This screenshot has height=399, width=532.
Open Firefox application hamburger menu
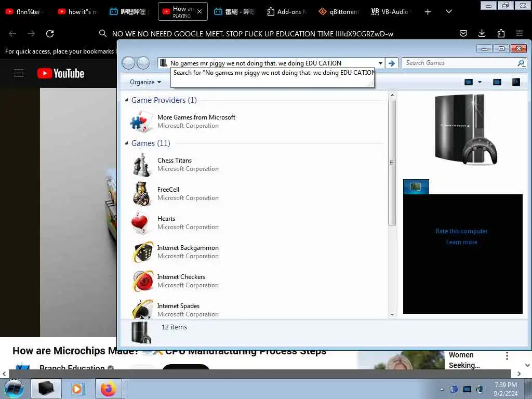(520, 33)
